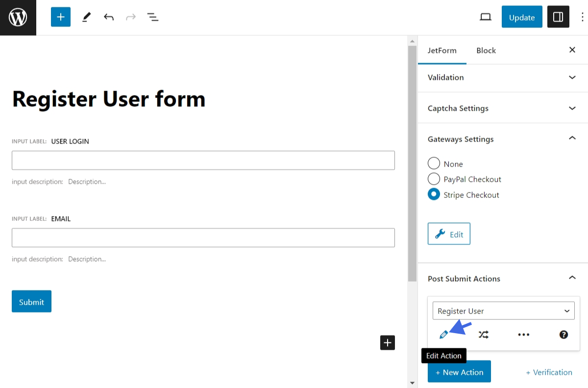Open more options for the Register User action
The height and width of the screenshot is (388, 588).
[x=523, y=334]
